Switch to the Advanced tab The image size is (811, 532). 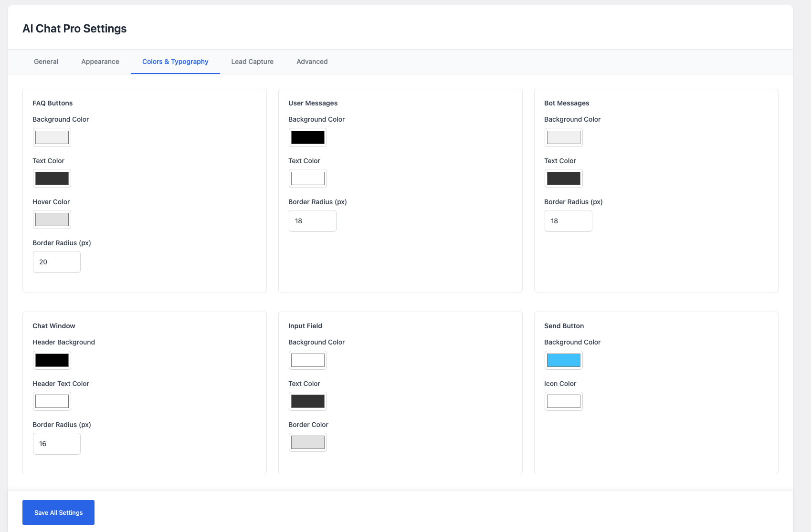pyautogui.click(x=312, y=62)
